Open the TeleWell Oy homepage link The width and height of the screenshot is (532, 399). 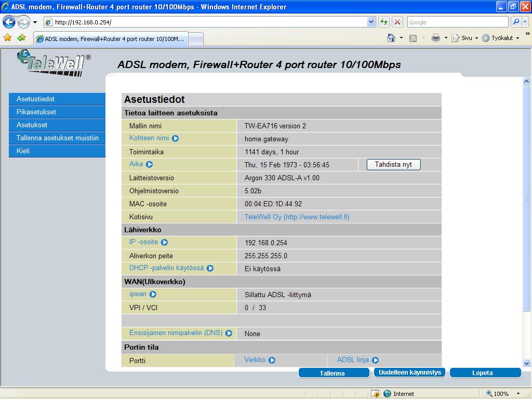(297, 217)
